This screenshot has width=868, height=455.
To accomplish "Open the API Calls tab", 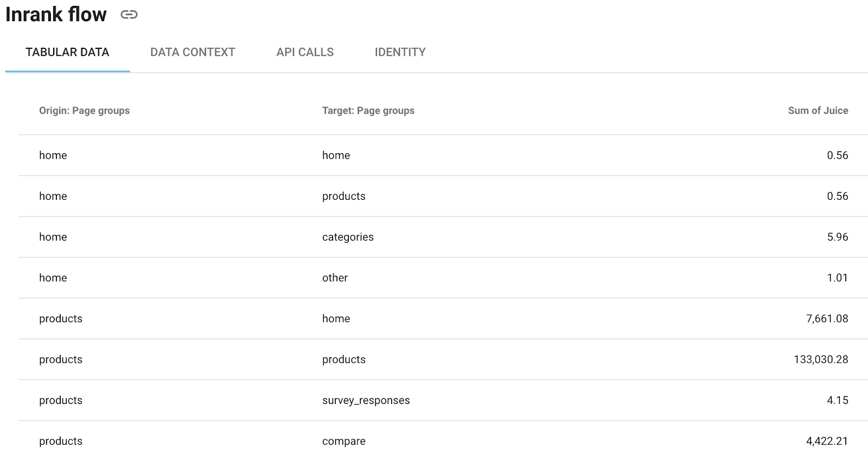I will (x=305, y=52).
